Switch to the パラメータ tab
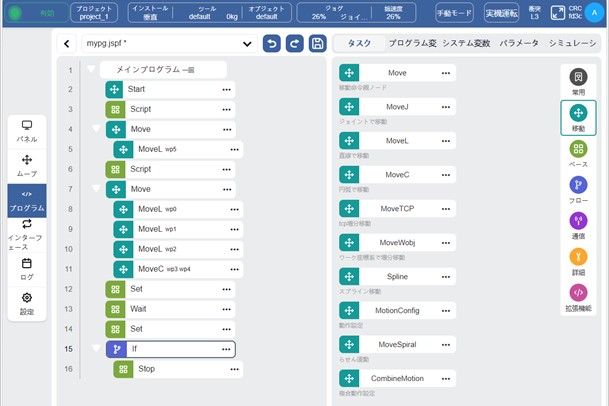Image resolution: width=609 pixels, height=406 pixels. pyautogui.click(x=519, y=44)
